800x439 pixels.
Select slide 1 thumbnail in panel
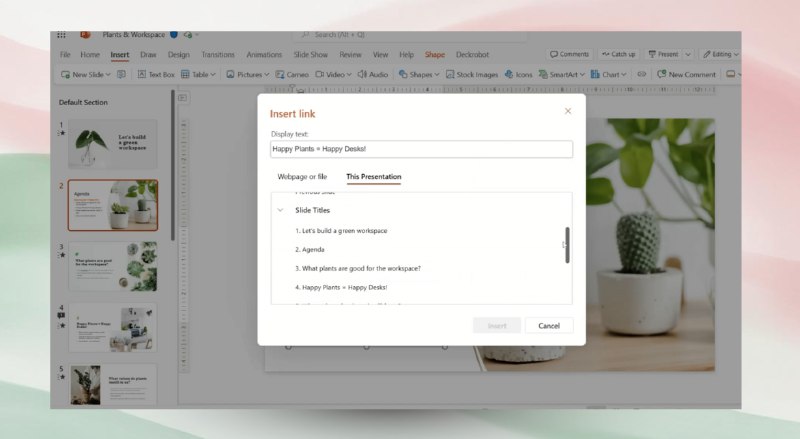click(113, 144)
